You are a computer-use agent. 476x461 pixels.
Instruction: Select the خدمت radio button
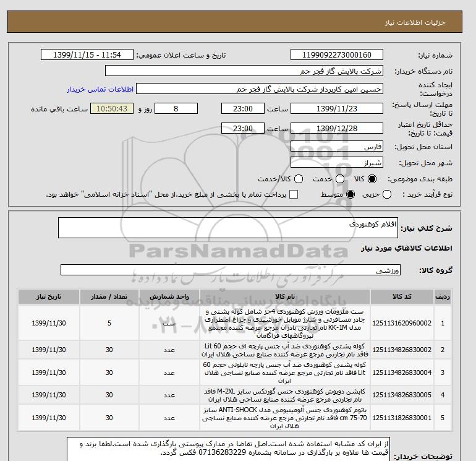coord(340,179)
